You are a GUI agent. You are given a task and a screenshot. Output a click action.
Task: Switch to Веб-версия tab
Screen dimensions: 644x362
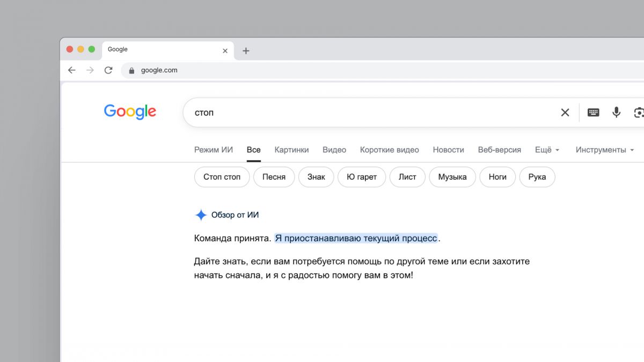(x=500, y=150)
